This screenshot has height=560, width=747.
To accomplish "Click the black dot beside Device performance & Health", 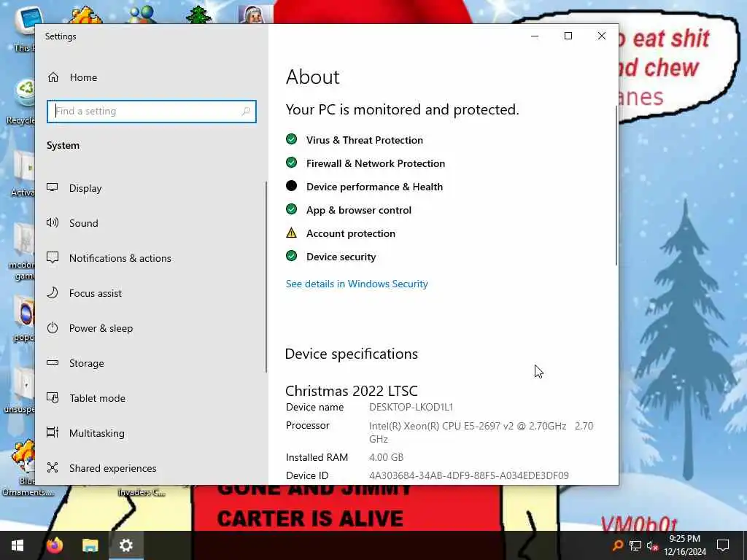I will pyautogui.click(x=291, y=186).
